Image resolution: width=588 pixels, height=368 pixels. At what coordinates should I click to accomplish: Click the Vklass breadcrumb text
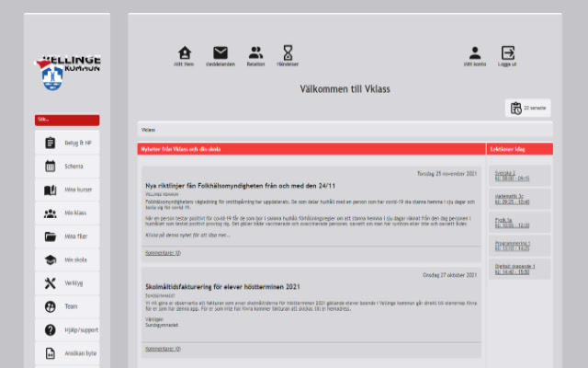click(148, 130)
